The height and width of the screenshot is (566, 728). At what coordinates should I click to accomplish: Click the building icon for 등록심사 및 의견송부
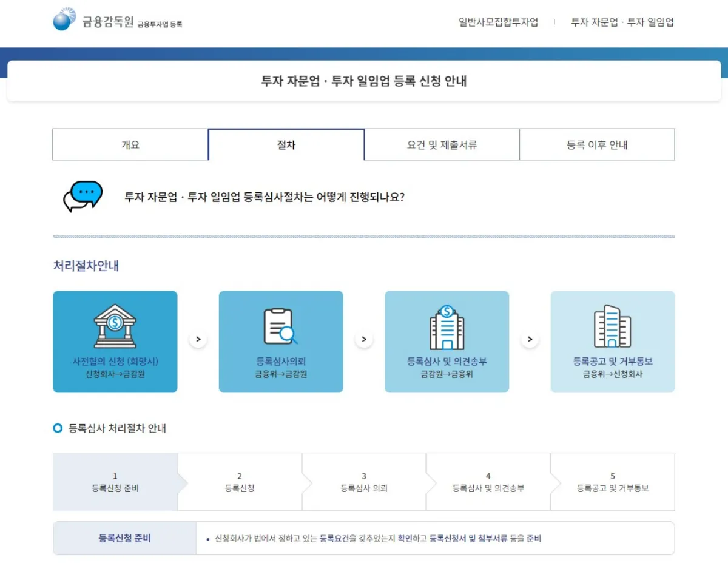tap(447, 326)
